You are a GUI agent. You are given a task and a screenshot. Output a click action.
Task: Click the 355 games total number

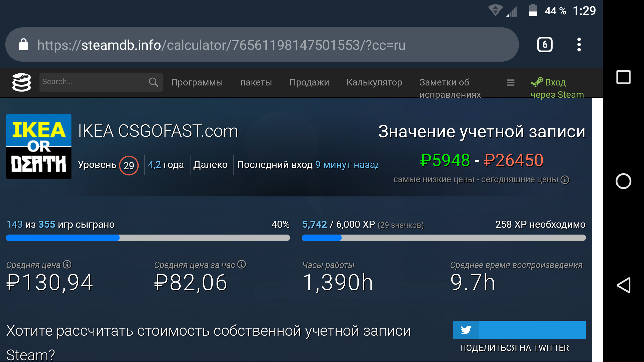click(47, 224)
